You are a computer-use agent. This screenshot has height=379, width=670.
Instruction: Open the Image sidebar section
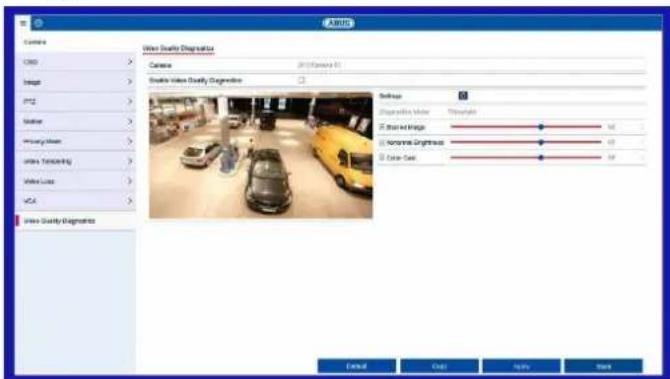coord(76,82)
